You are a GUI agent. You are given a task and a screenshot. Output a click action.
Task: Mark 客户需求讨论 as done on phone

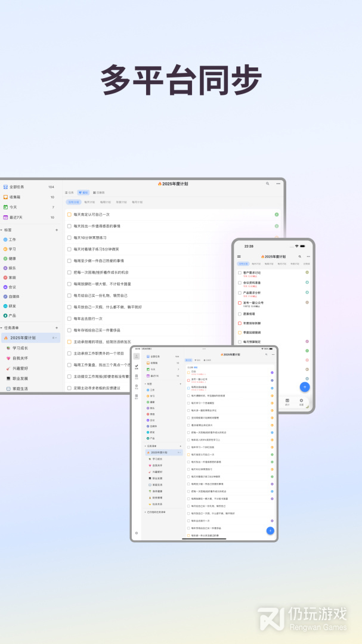click(240, 273)
